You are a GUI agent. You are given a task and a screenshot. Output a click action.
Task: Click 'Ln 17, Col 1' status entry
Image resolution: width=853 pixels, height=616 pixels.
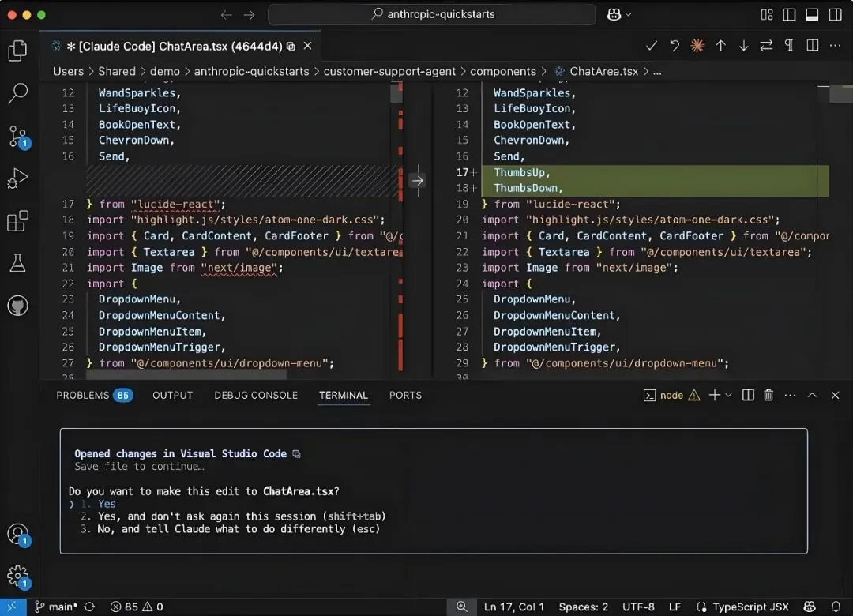pos(513,607)
